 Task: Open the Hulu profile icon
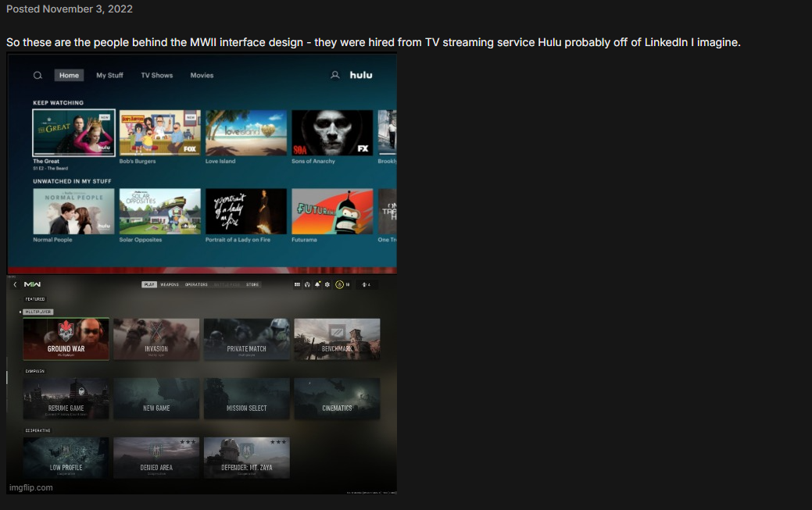coord(335,75)
